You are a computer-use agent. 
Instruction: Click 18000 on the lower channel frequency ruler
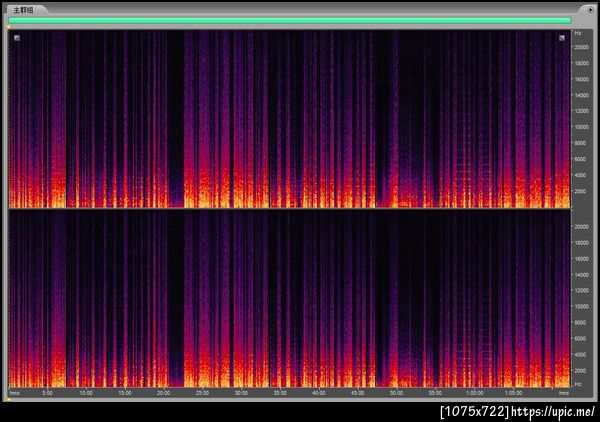coord(581,243)
